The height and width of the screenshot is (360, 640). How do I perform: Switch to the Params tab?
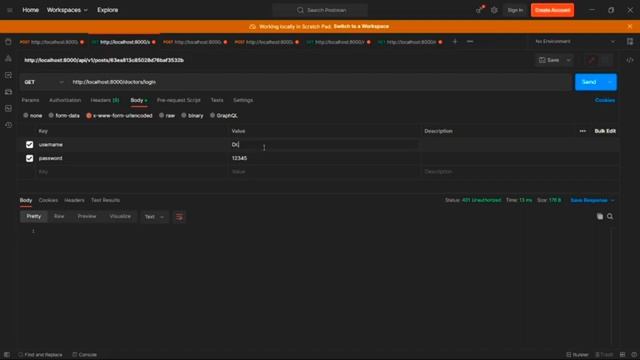tap(30, 100)
